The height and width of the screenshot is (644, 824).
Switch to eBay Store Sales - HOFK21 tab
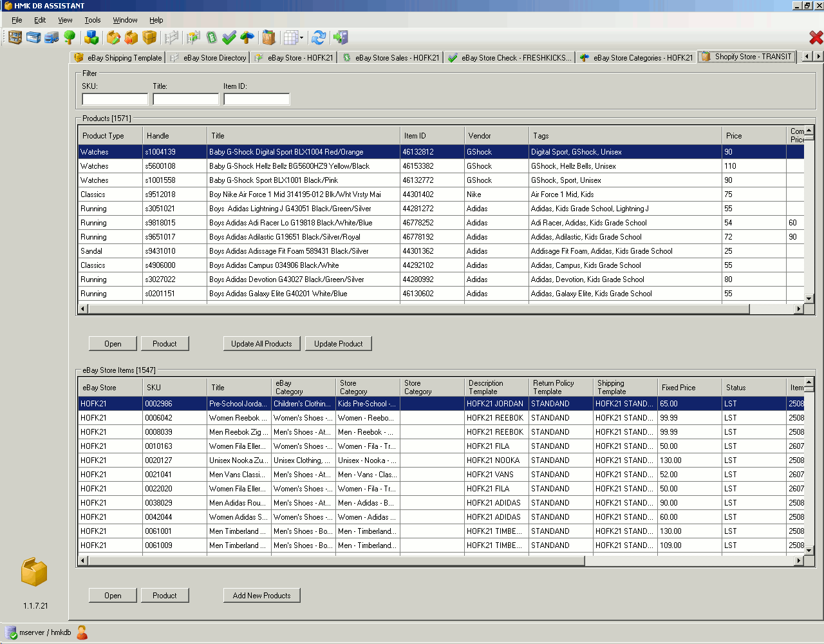pos(391,57)
